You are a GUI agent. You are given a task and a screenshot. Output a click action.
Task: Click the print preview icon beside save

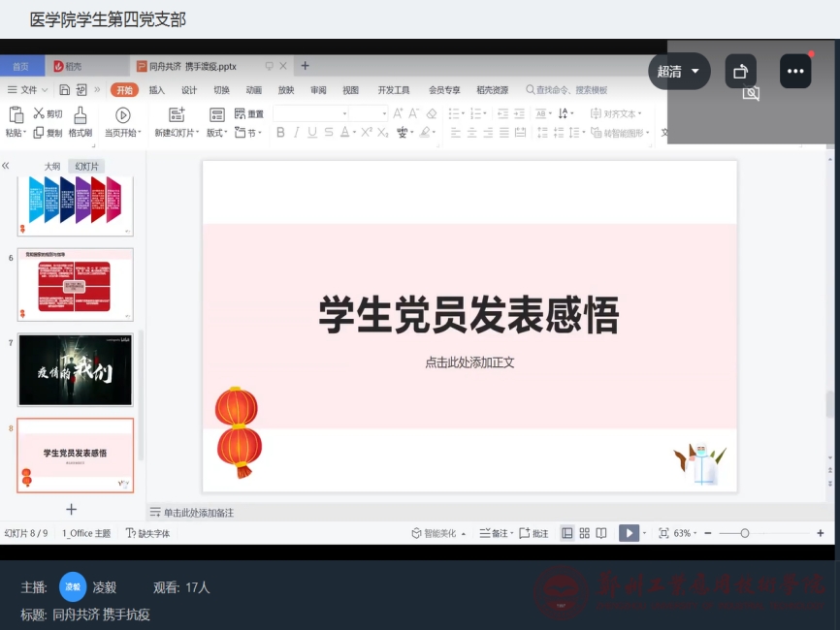[x=81, y=89]
